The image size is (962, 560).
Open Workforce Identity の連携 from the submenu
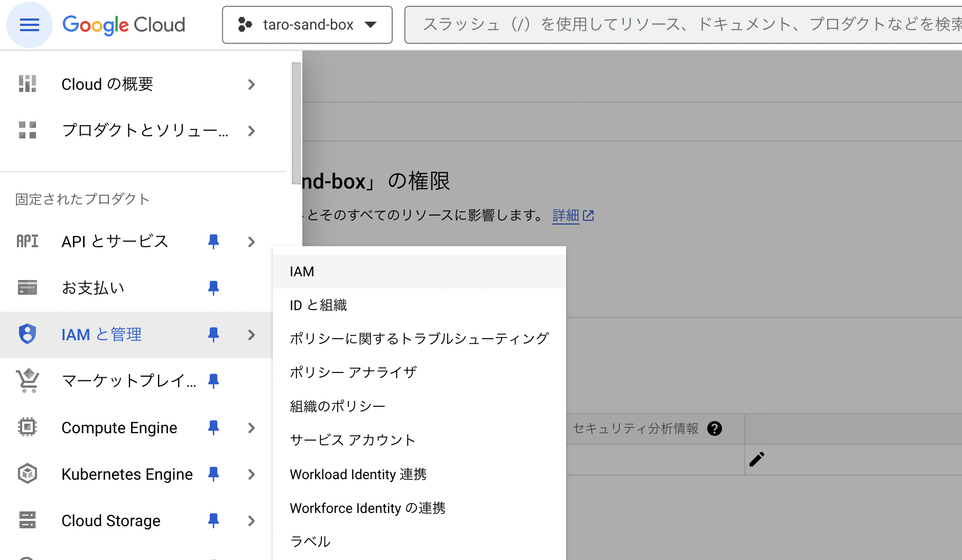(419, 508)
